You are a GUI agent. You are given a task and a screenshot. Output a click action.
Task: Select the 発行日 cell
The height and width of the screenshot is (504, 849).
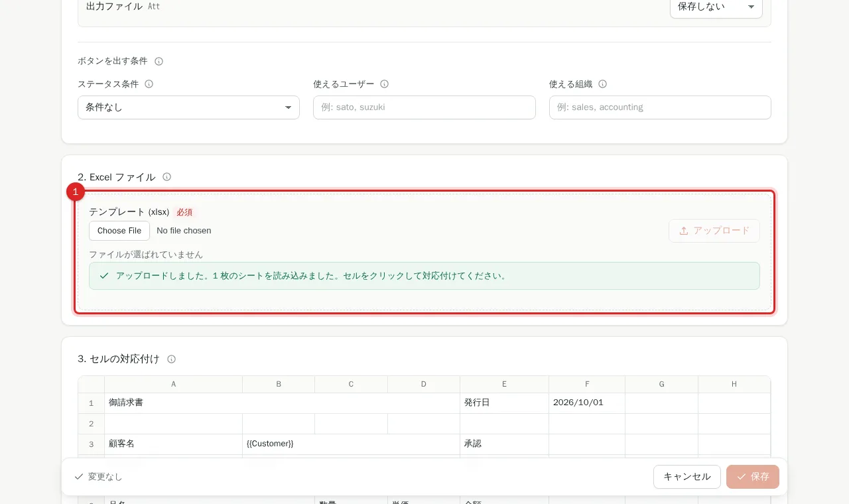pyautogui.click(x=505, y=403)
